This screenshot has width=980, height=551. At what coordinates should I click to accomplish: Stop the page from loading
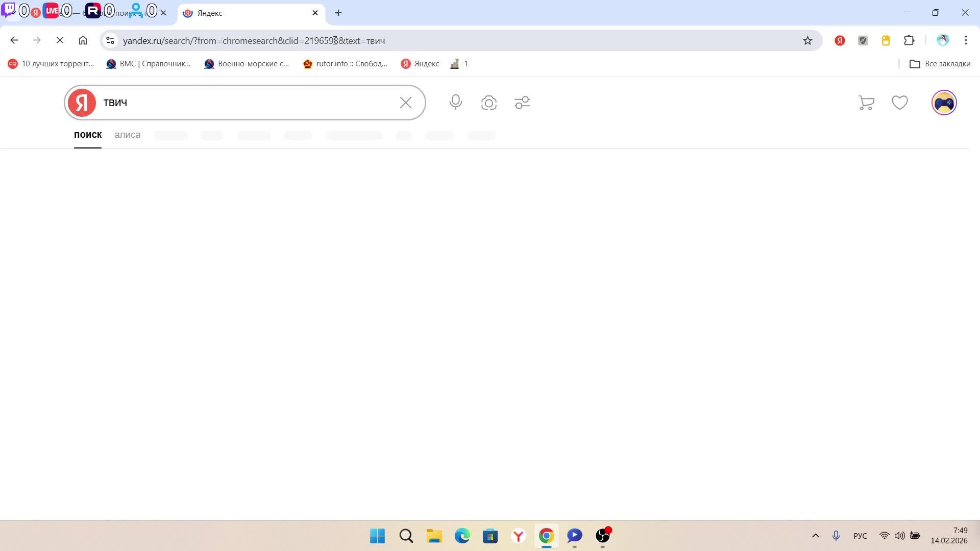pos(60,40)
